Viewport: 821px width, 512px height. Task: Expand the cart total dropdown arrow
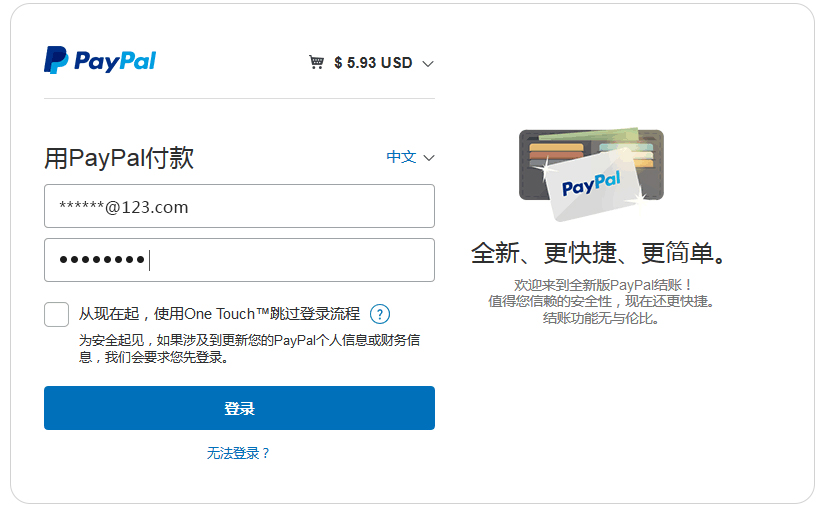point(428,63)
